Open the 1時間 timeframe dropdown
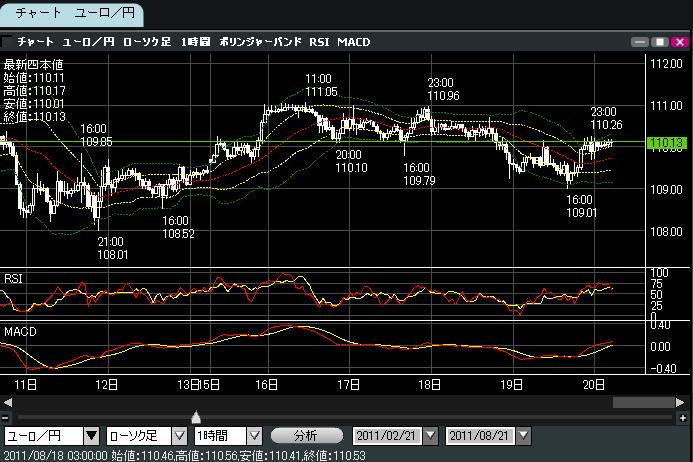 coord(254,435)
